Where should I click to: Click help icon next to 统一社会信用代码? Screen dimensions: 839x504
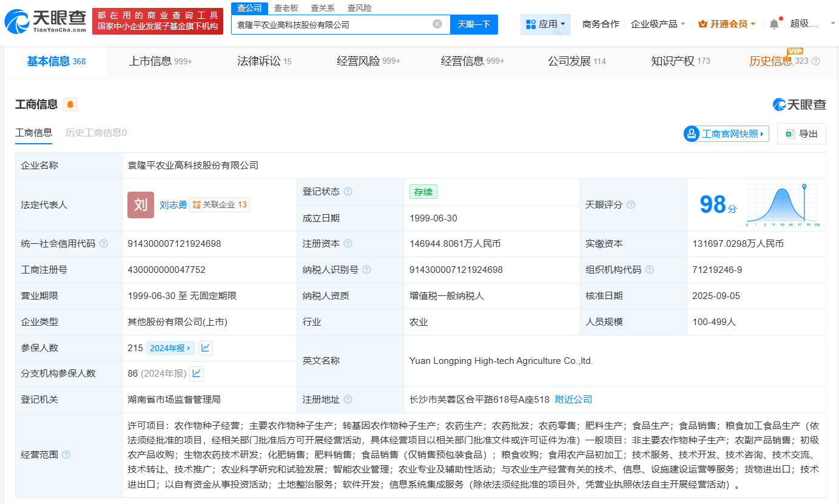coord(104,244)
